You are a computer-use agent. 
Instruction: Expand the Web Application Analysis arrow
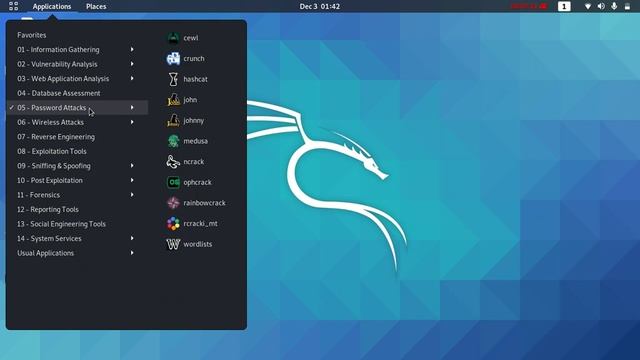point(132,78)
